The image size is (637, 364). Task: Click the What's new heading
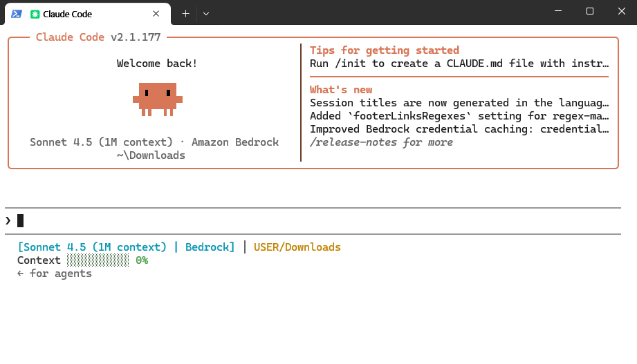click(341, 90)
